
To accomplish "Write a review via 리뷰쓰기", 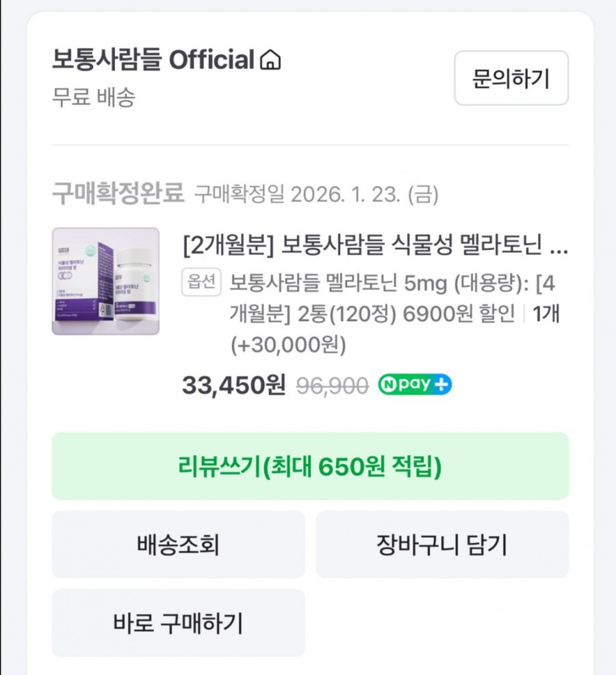I will pos(310,466).
